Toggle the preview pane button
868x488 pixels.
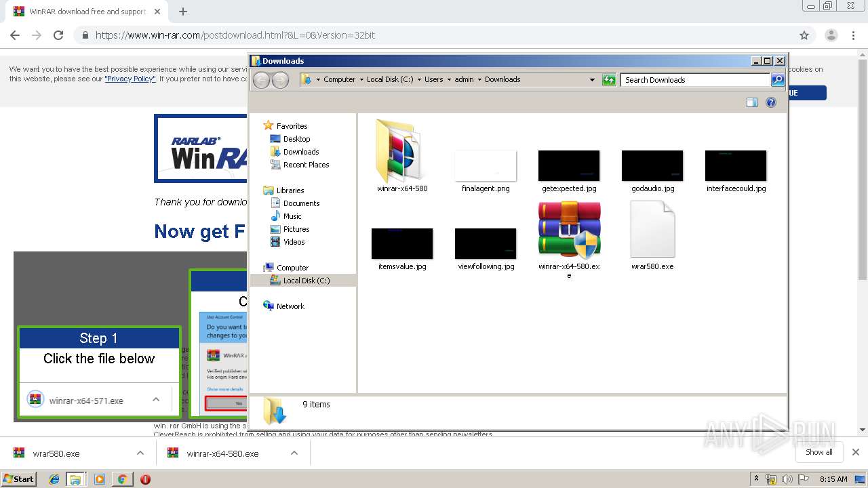pos(751,102)
